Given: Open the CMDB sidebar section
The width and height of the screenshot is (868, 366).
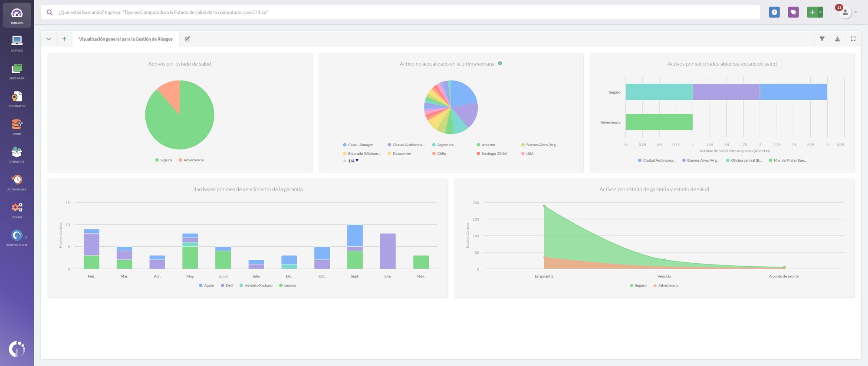Looking at the screenshot, I should 17,127.
